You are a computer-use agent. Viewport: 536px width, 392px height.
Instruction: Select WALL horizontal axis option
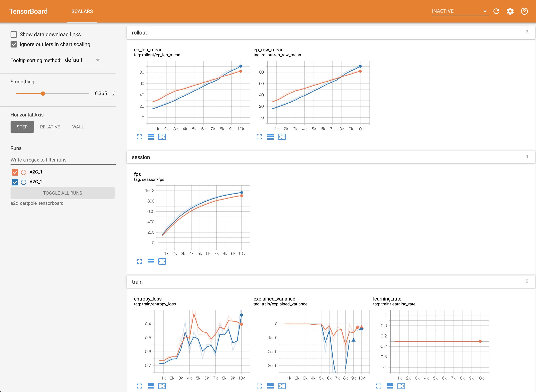(x=78, y=127)
